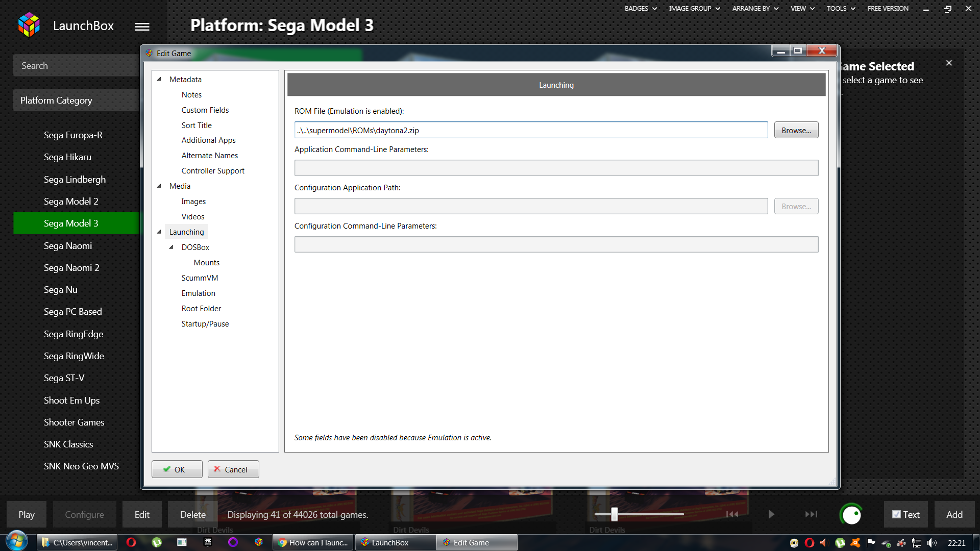
Task: Open the Controller Support section
Action: 213,170
